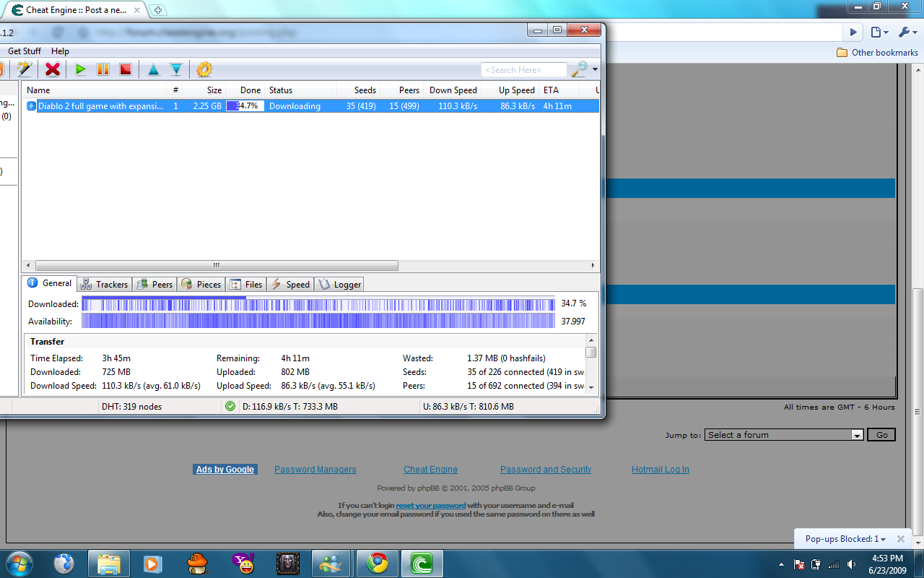Pause the torrent with the orange pause icon

(x=103, y=69)
